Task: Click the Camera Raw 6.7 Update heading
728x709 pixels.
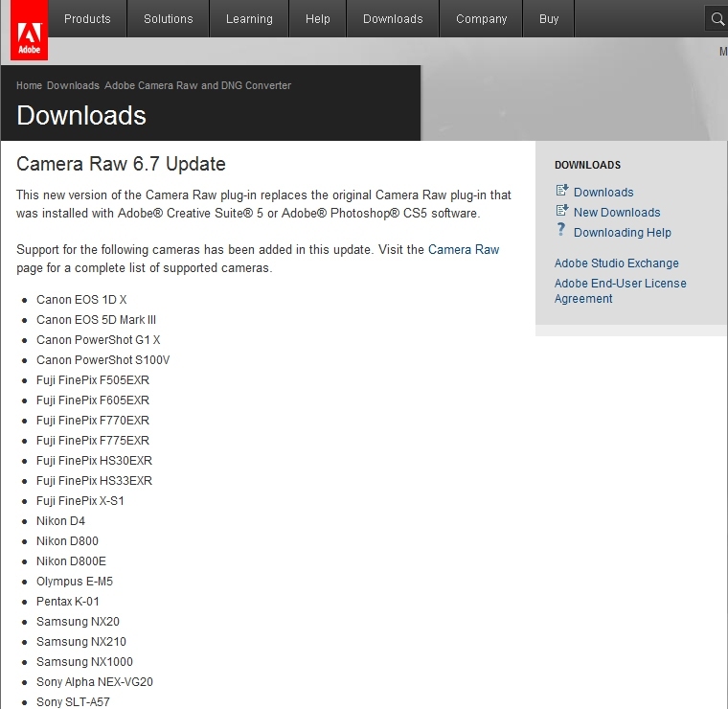Action: (121, 164)
